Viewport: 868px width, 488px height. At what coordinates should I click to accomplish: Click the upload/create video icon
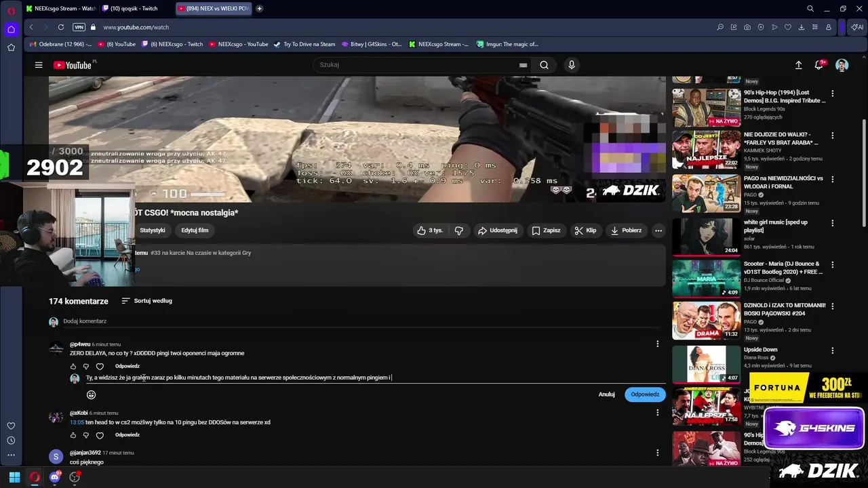798,65
